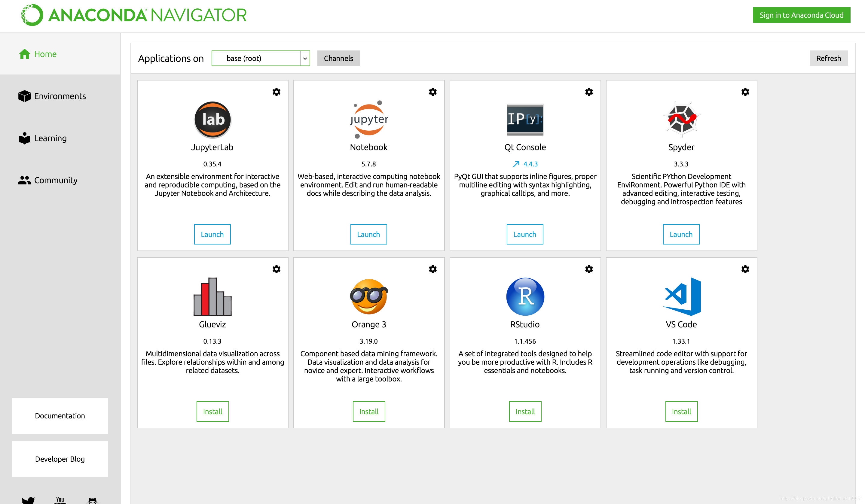Click the RStudio title text
865x504 pixels.
(x=525, y=324)
